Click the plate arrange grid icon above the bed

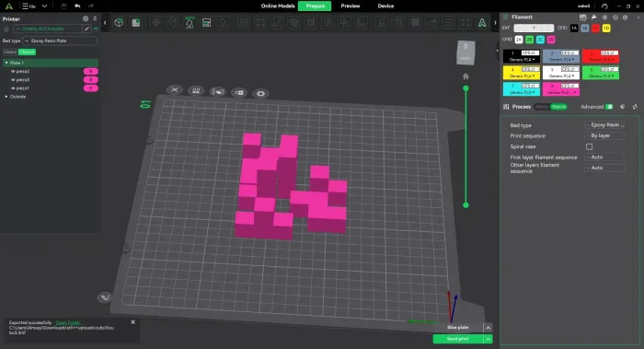point(196,90)
